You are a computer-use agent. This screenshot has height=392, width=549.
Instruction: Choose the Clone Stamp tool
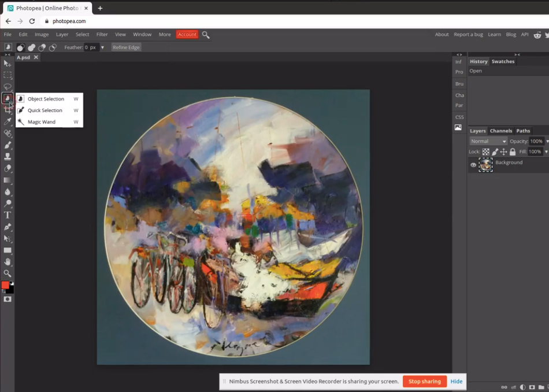click(8, 156)
